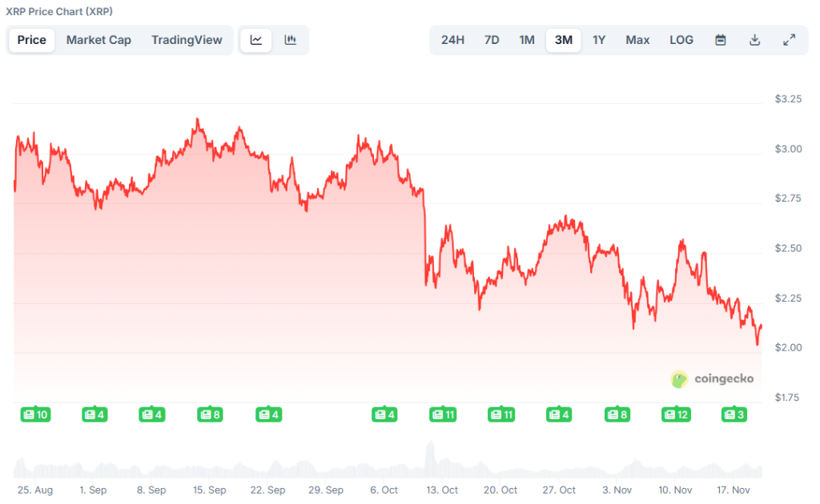The image size is (820, 504).
Task: Enable the 1Y time range
Action: pyautogui.click(x=599, y=39)
